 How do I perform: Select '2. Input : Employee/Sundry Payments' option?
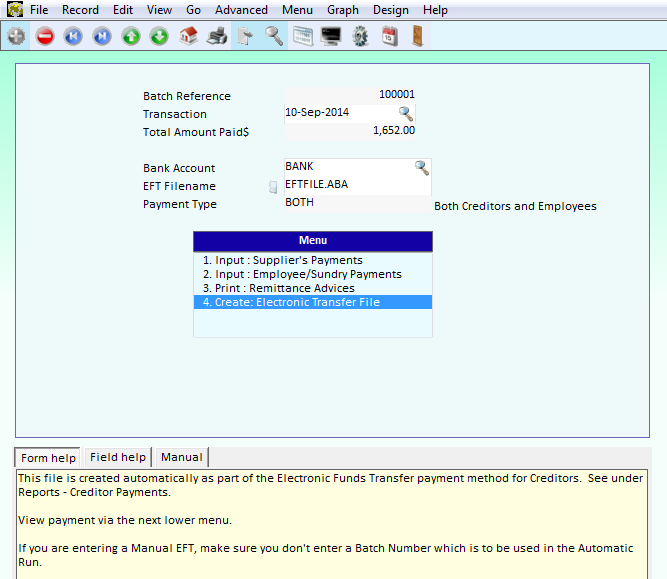click(313, 274)
